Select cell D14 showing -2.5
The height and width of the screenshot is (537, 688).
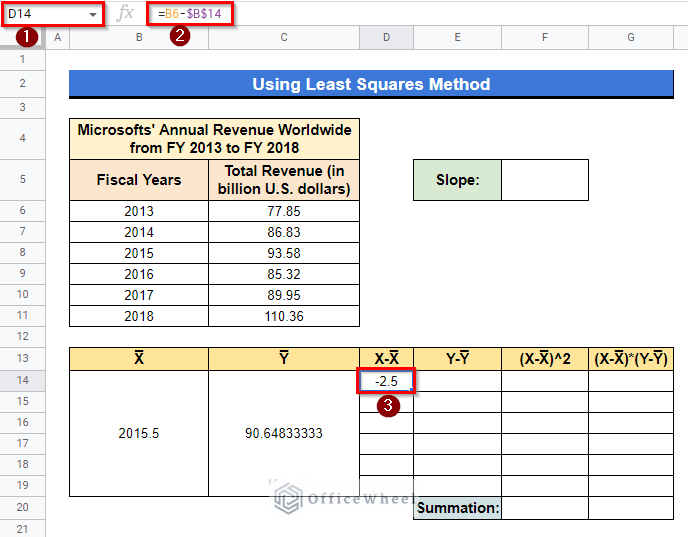[x=386, y=381]
